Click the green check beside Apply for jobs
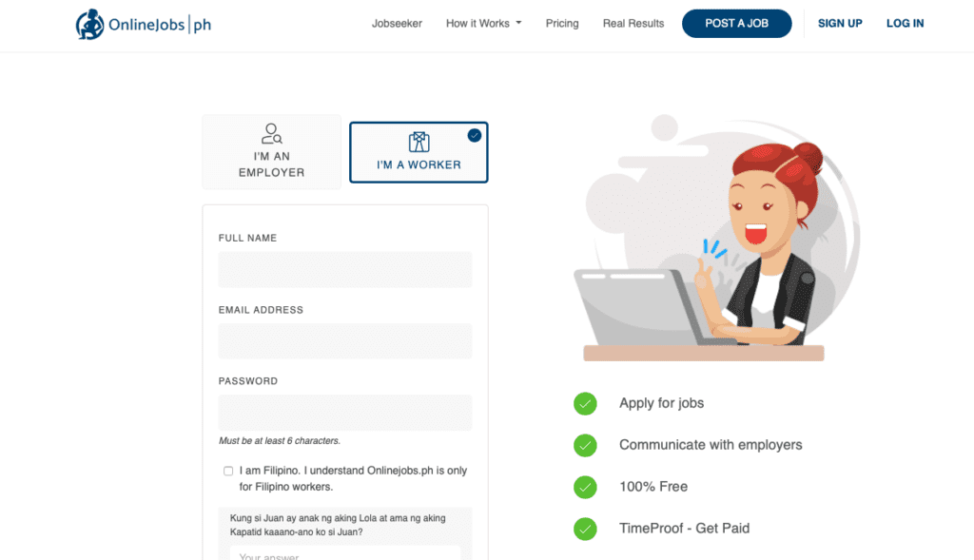 click(585, 403)
